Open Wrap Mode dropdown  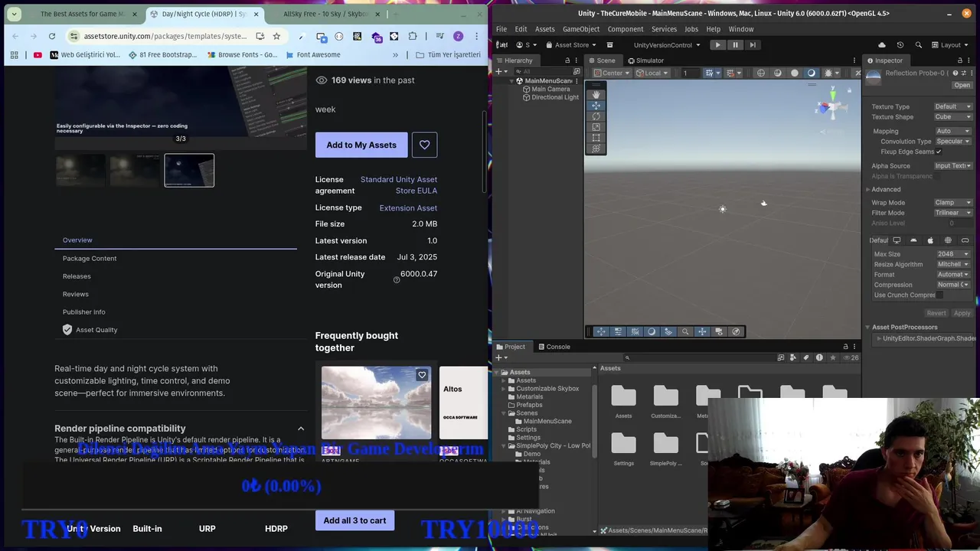click(x=952, y=203)
